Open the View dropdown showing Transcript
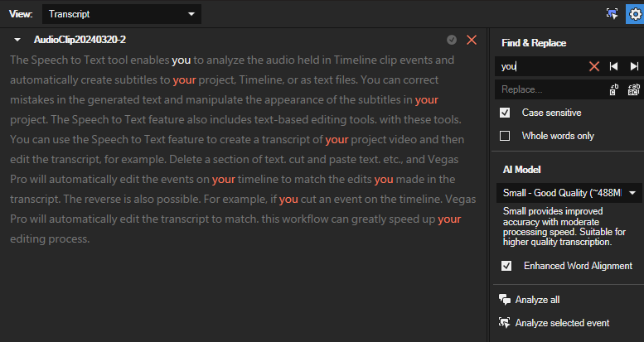644x342 pixels. pyautogui.click(x=122, y=14)
